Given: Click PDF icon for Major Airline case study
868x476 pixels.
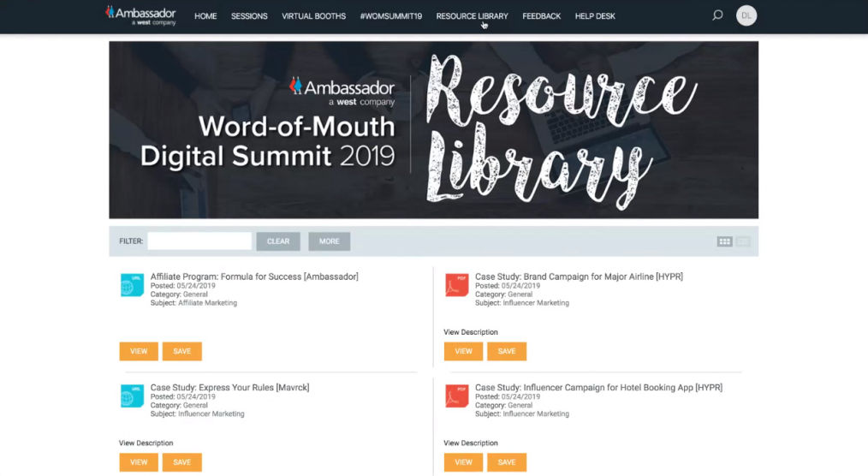Looking at the screenshot, I should tap(457, 285).
